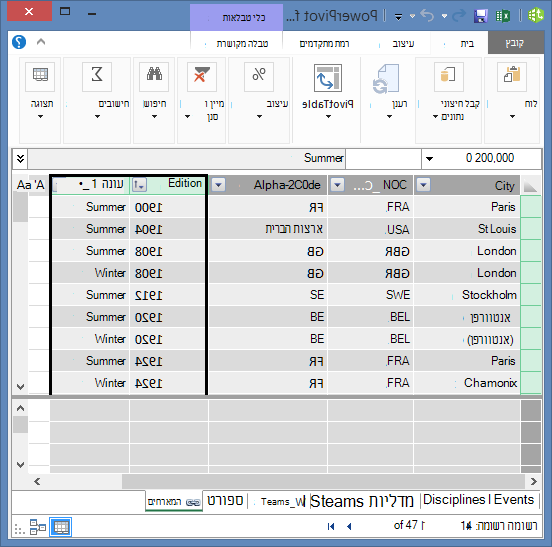Click the Find binoculars icon
This screenshot has height=547, width=552.
154,76
